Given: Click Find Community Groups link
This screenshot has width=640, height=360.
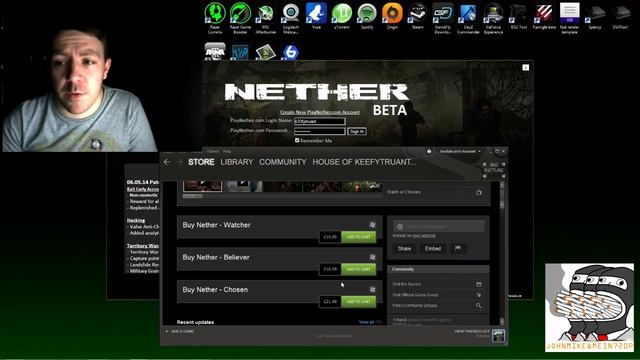Looking at the screenshot, I should click(415, 305).
